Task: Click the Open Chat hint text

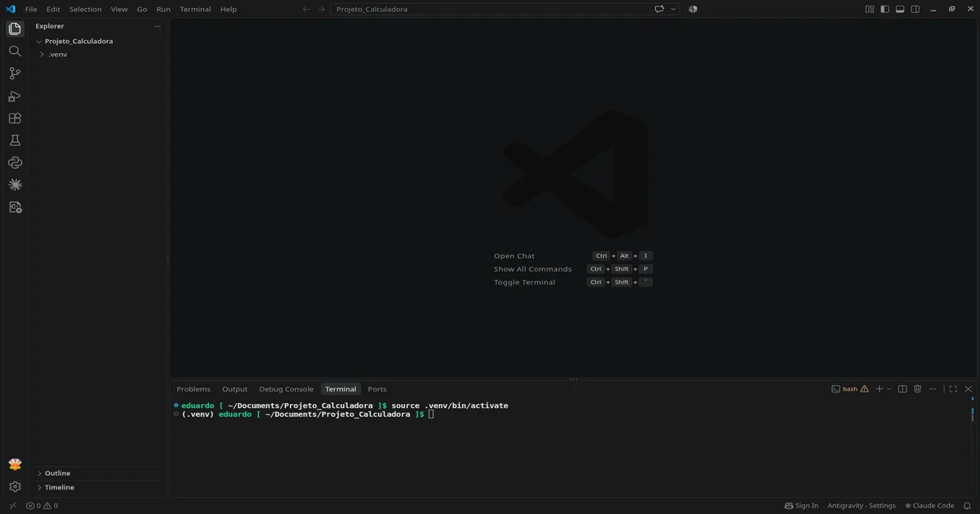Action: coord(514,256)
